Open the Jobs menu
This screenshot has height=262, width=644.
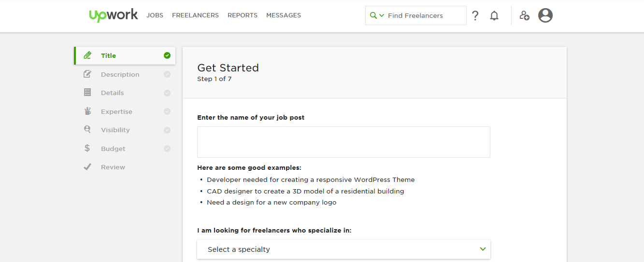[155, 15]
